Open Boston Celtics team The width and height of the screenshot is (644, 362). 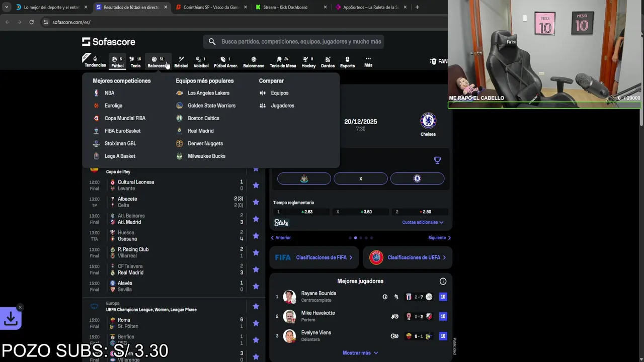[x=203, y=118]
